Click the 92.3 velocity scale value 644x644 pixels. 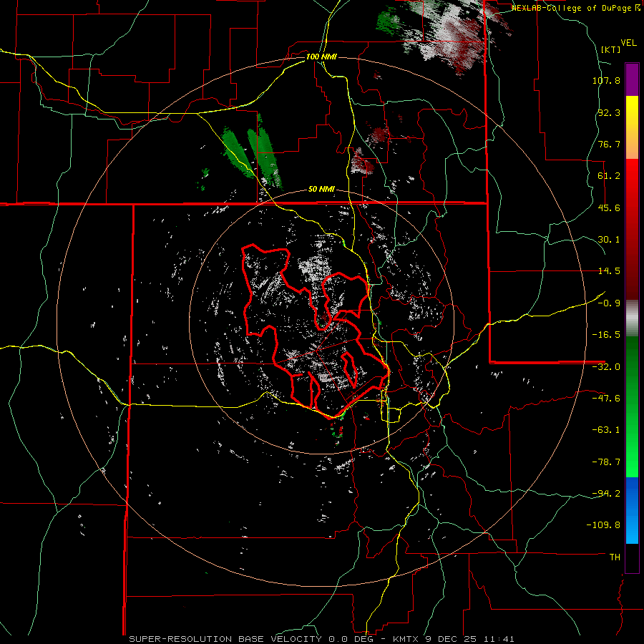tap(609, 112)
